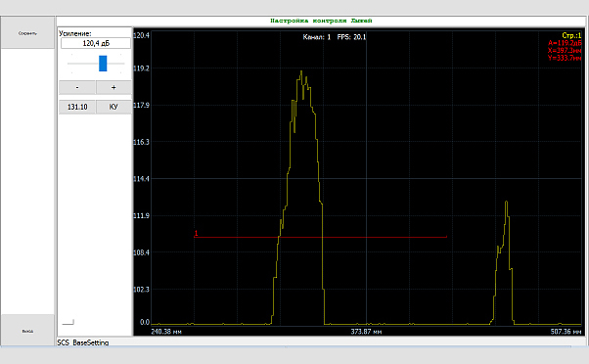
Task: Click the red strobe label 1
Action: [x=196, y=233]
